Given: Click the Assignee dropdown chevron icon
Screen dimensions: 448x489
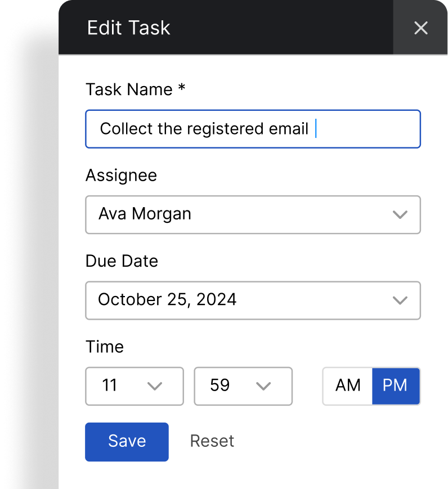Looking at the screenshot, I should [x=400, y=214].
